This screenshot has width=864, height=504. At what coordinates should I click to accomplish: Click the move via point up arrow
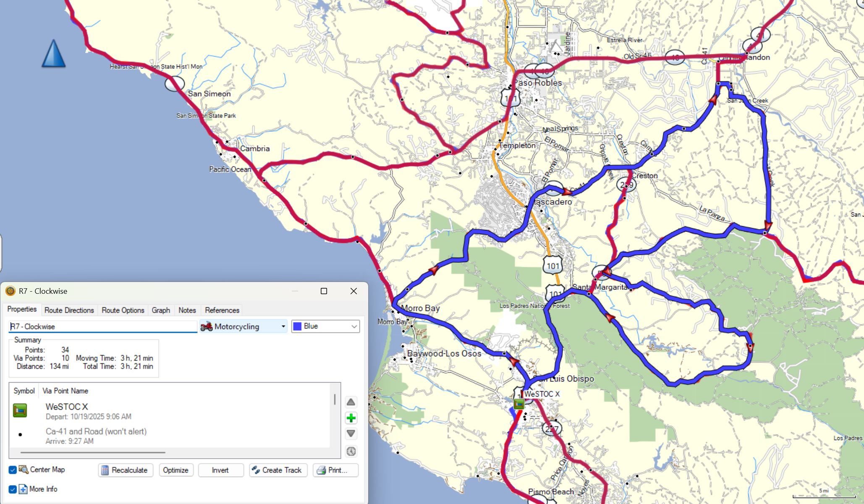351,402
